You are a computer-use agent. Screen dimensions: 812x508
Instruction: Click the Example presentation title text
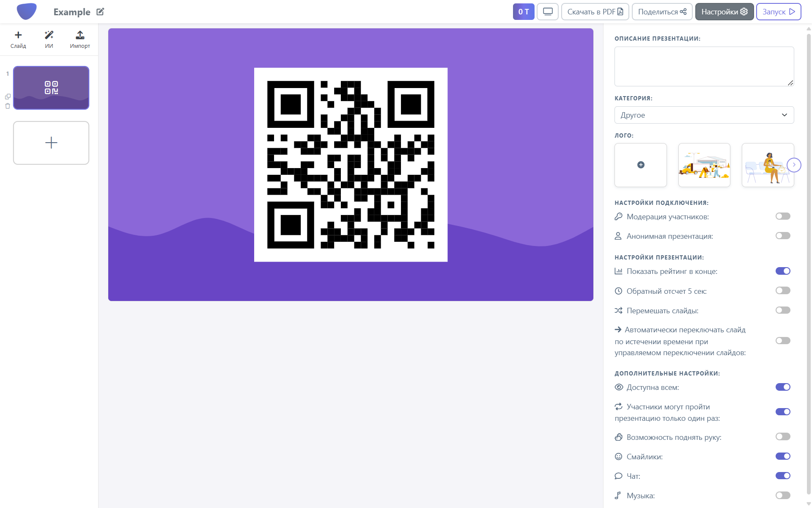tap(72, 12)
